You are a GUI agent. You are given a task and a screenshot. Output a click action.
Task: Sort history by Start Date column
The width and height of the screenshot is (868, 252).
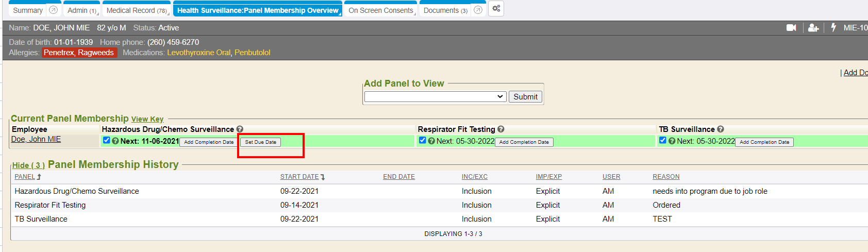pyautogui.click(x=299, y=177)
